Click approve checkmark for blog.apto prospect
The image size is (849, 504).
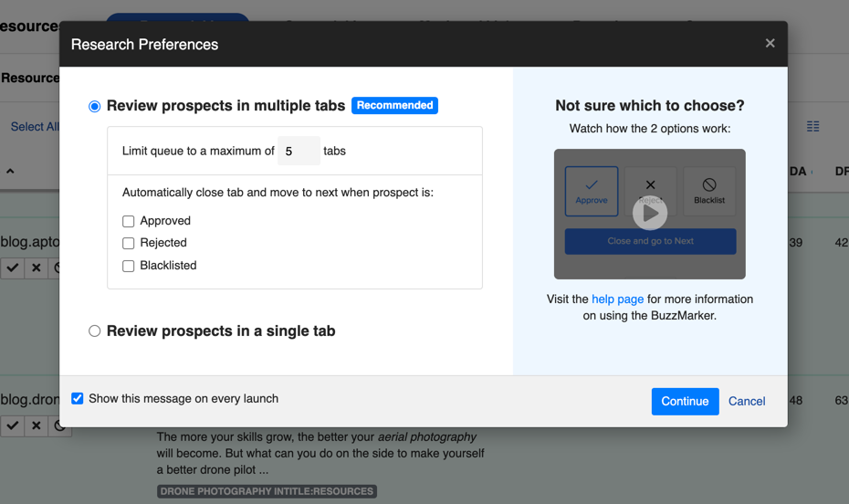(12, 268)
